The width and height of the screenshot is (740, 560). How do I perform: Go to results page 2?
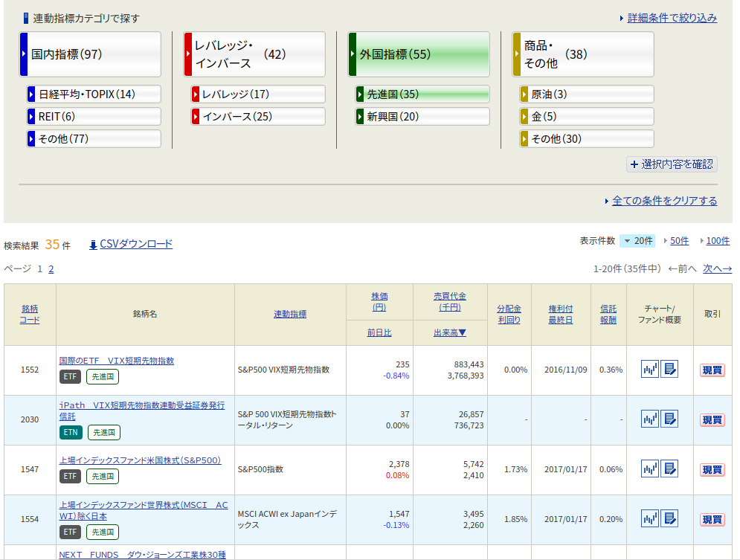point(51,269)
